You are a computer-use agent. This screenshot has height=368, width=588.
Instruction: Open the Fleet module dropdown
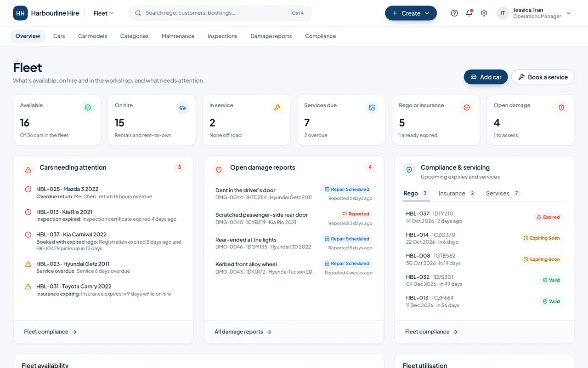[x=103, y=13]
